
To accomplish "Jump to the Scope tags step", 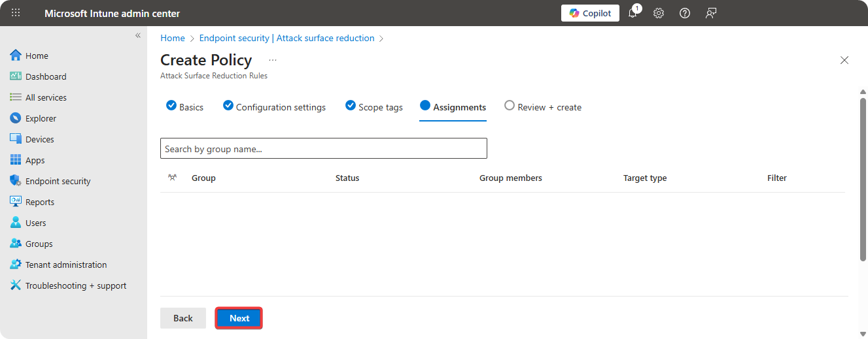I will [x=374, y=107].
